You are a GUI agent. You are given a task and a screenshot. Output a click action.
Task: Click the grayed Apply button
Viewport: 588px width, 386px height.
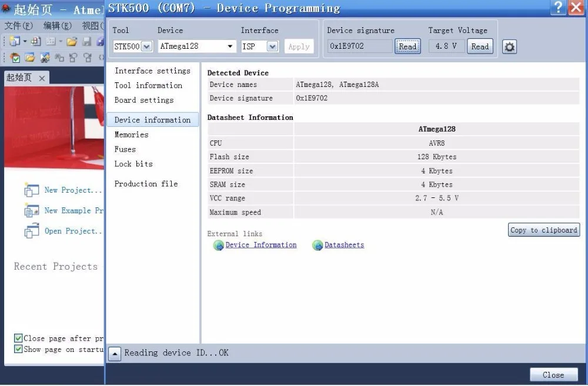[299, 46]
